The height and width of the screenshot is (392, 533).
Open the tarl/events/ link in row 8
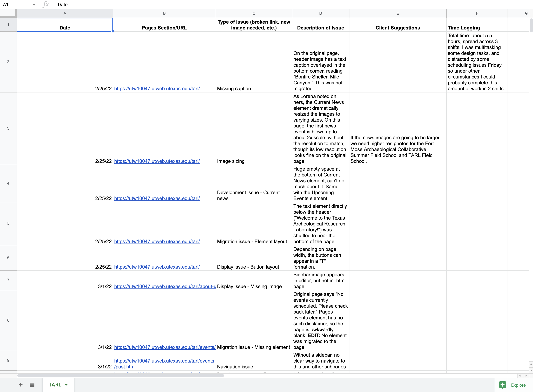165,347
